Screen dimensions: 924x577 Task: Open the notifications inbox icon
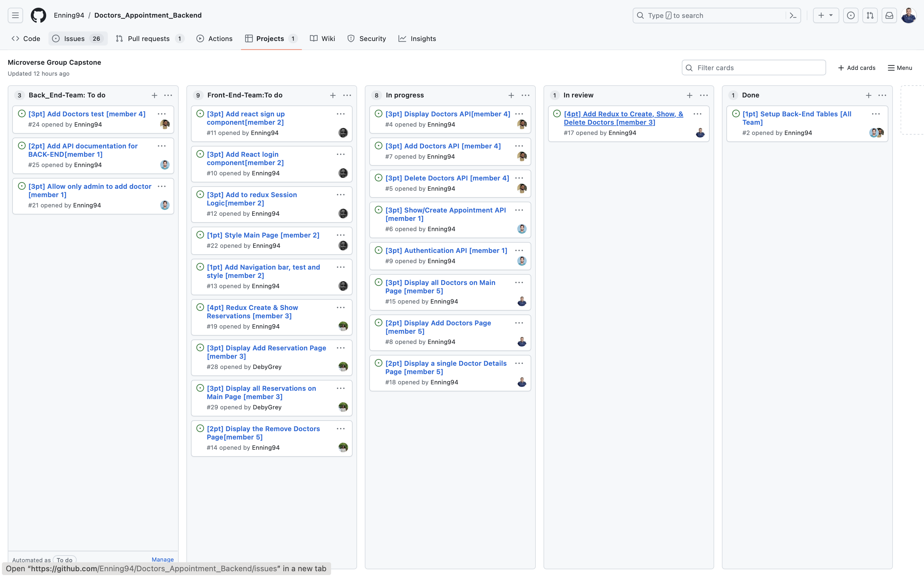pos(889,16)
